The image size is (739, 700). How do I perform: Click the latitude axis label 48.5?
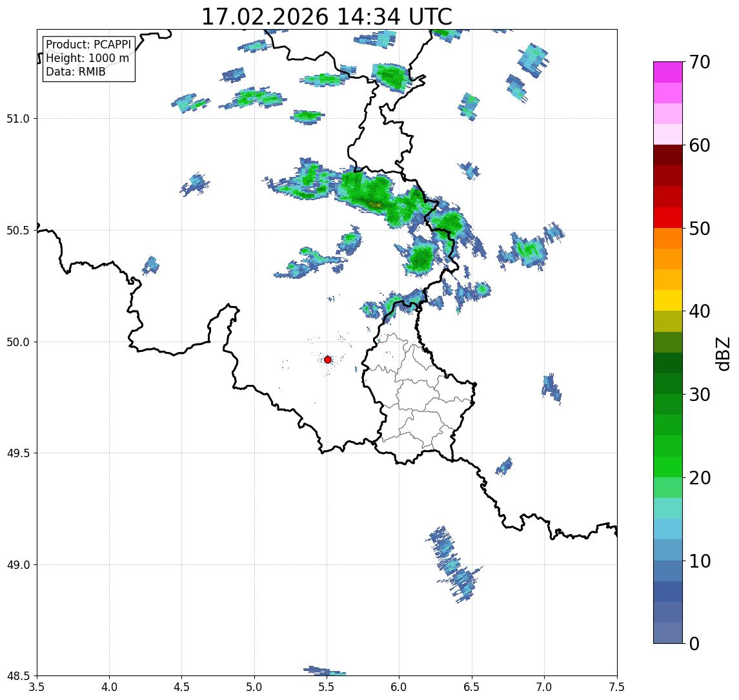[18, 676]
